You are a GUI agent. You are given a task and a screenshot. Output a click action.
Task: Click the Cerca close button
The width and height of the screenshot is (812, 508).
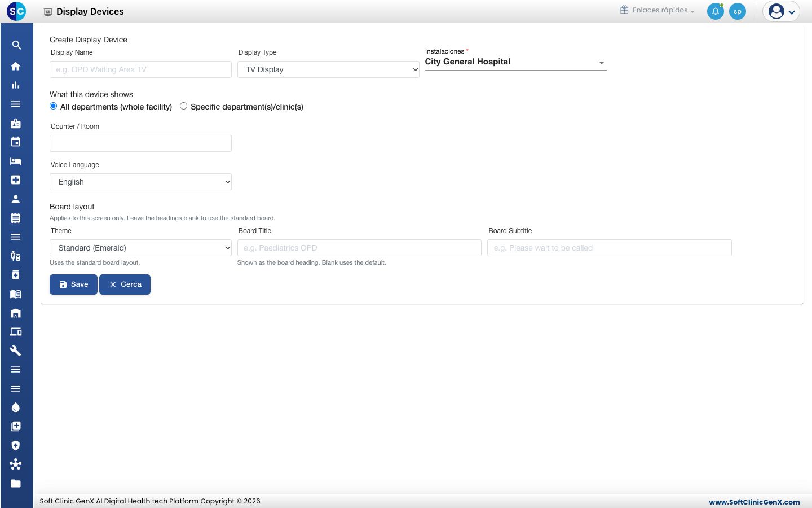coord(125,284)
